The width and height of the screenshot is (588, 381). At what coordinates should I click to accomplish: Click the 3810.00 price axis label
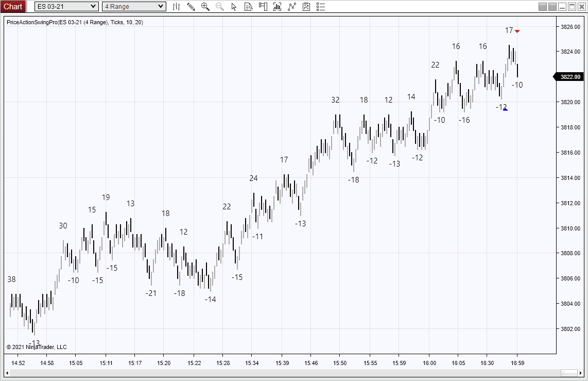(x=570, y=228)
